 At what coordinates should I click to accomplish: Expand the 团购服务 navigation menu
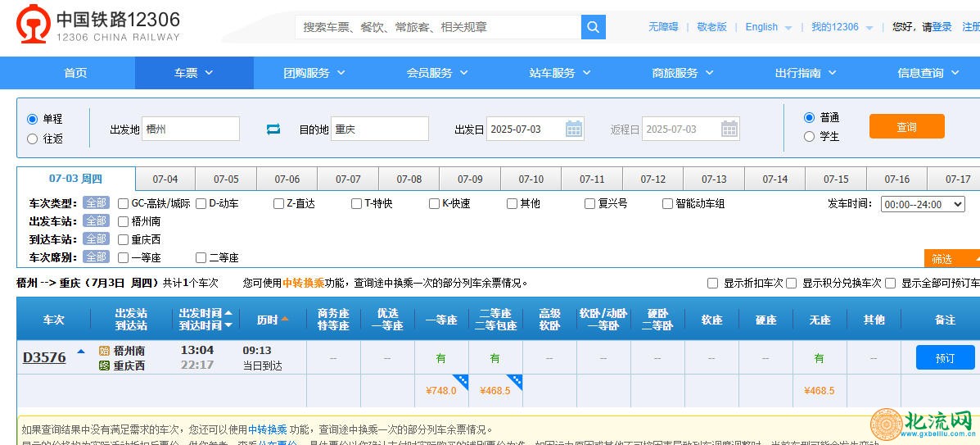click(314, 73)
